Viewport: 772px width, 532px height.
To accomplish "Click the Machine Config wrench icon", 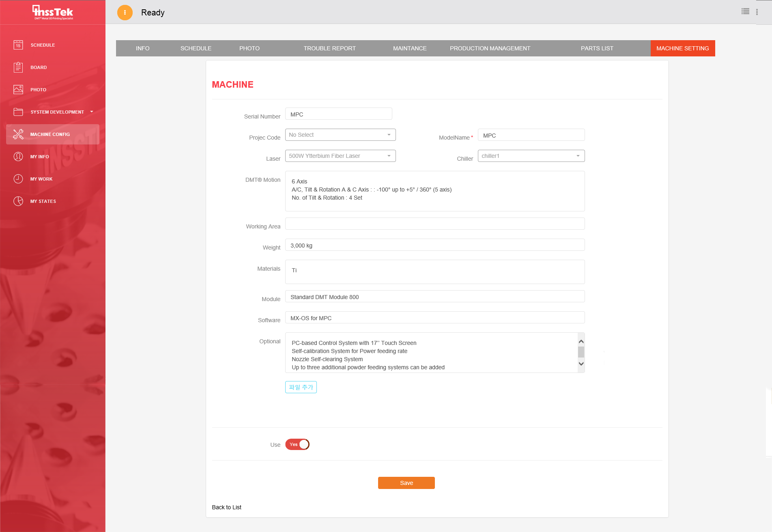I will [x=18, y=134].
